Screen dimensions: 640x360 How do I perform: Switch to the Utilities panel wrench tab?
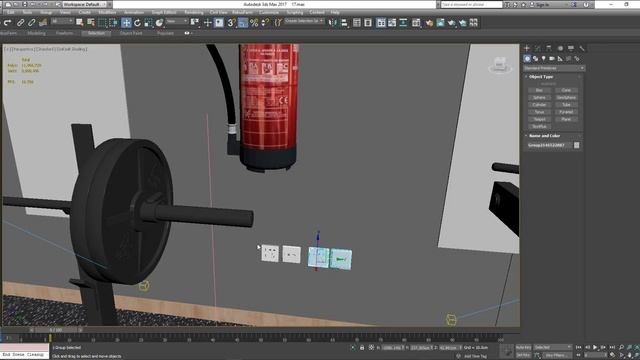(582, 48)
